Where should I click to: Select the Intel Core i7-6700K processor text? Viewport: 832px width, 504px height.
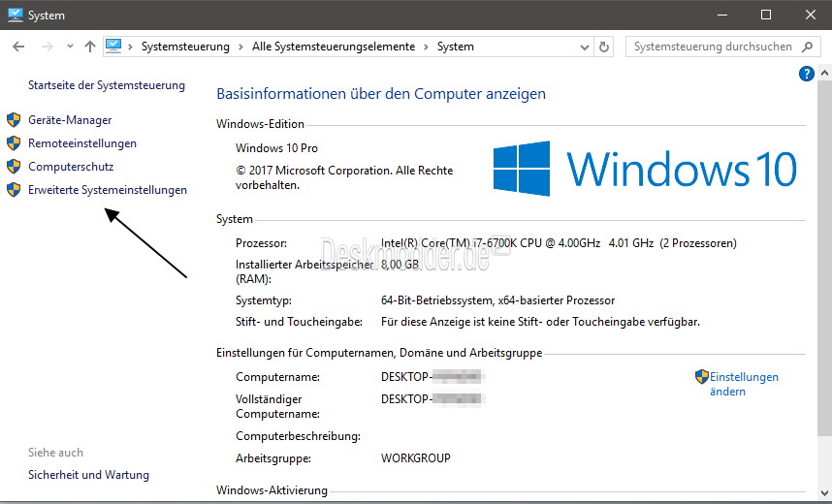point(559,243)
